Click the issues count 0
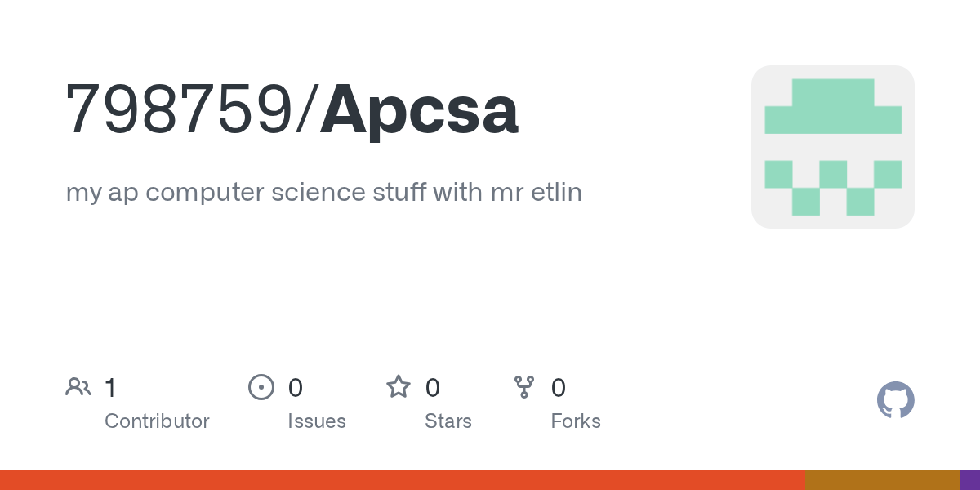Image resolution: width=980 pixels, height=490 pixels. [x=296, y=387]
